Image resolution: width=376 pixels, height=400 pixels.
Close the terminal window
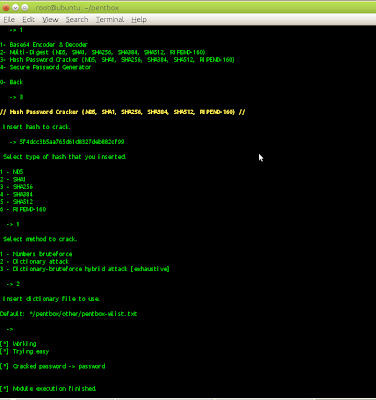[x=6, y=7]
